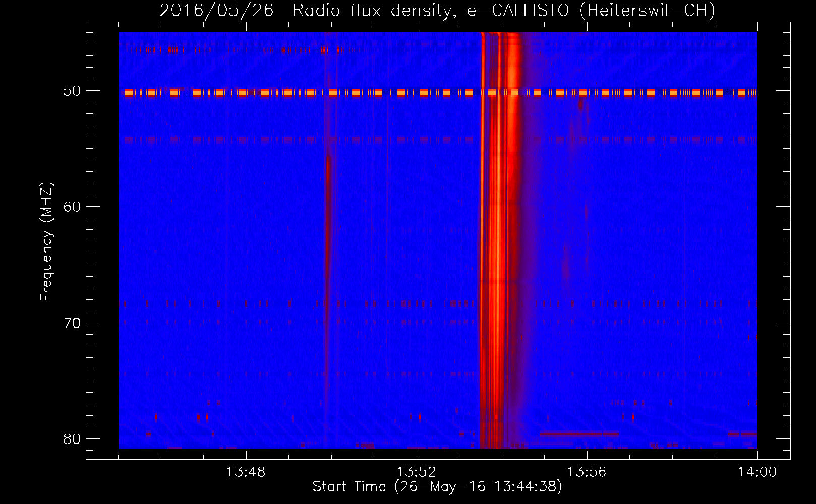
Task: Click the 13:48 time tick label
Action: [x=246, y=472]
